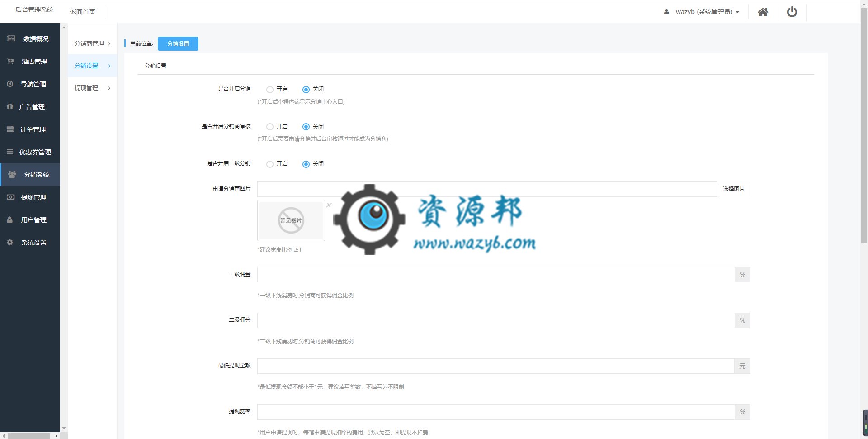Select 关闭 for 是否开启分销
The image size is (868, 439).
click(x=306, y=89)
